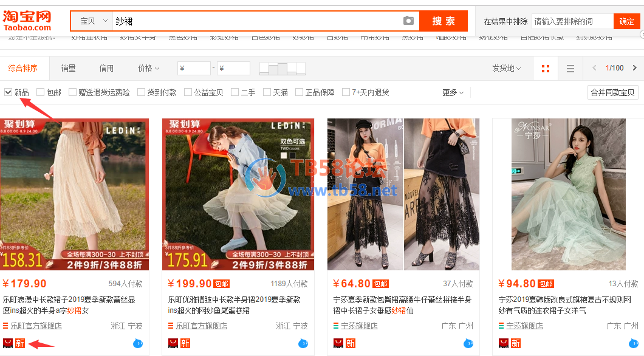This screenshot has height=356, width=644.
Task: Check the 天猫 filter checkbox
Action: [x=267, y=92]
